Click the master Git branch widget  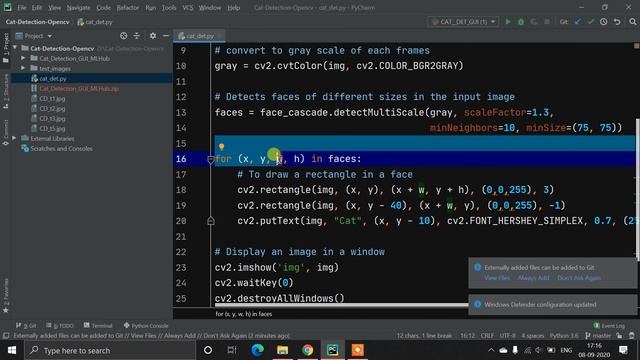pos(598,336)
